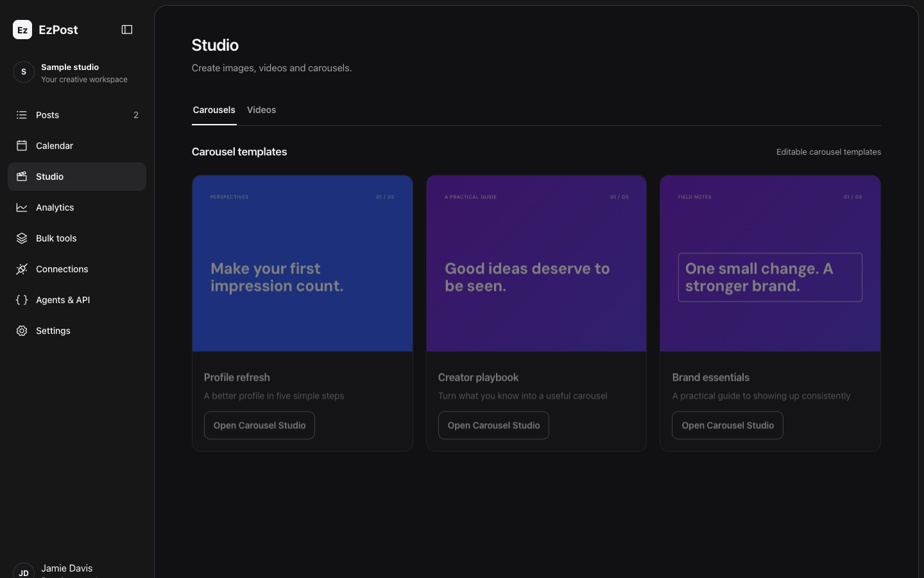This screenshot has width=924, height=578.
Task: Click the Sample studio avatar icon
Action: pos(24,72)
